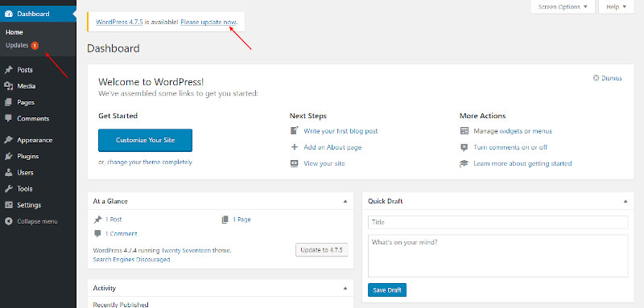Click the View your site link
This screenshot has height=308, width=644.
click(324, 163)
